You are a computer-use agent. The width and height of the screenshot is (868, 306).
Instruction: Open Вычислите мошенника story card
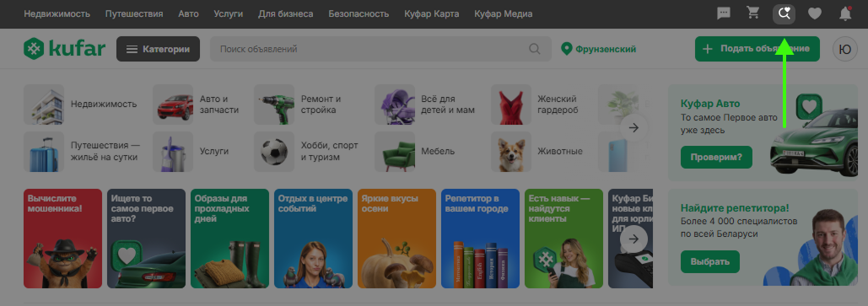pos(63,239)
